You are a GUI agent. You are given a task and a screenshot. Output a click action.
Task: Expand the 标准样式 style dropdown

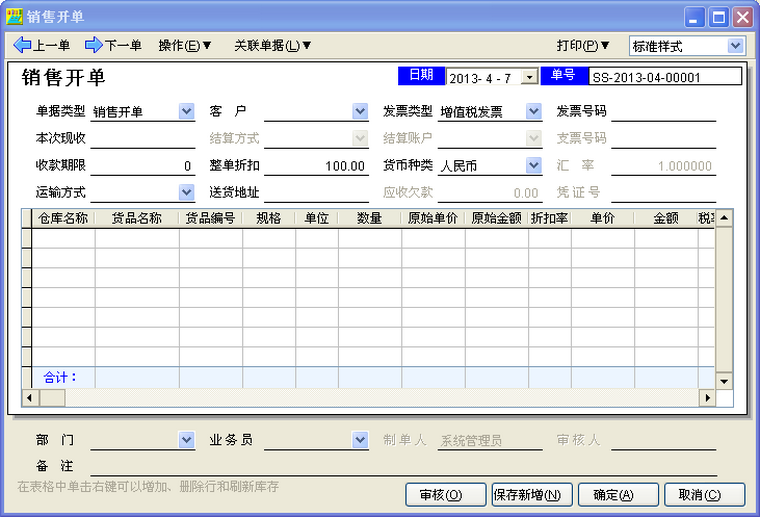click(736, 46)
